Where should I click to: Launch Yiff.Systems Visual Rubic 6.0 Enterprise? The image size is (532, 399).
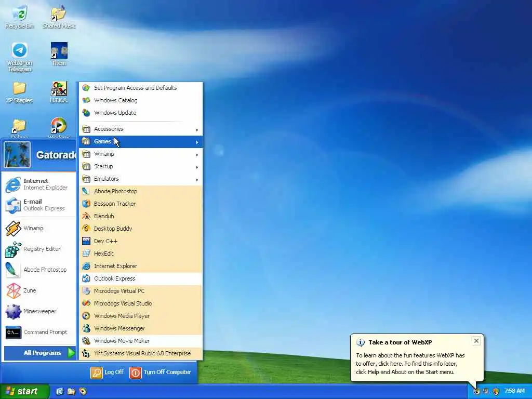coord(141,353)
